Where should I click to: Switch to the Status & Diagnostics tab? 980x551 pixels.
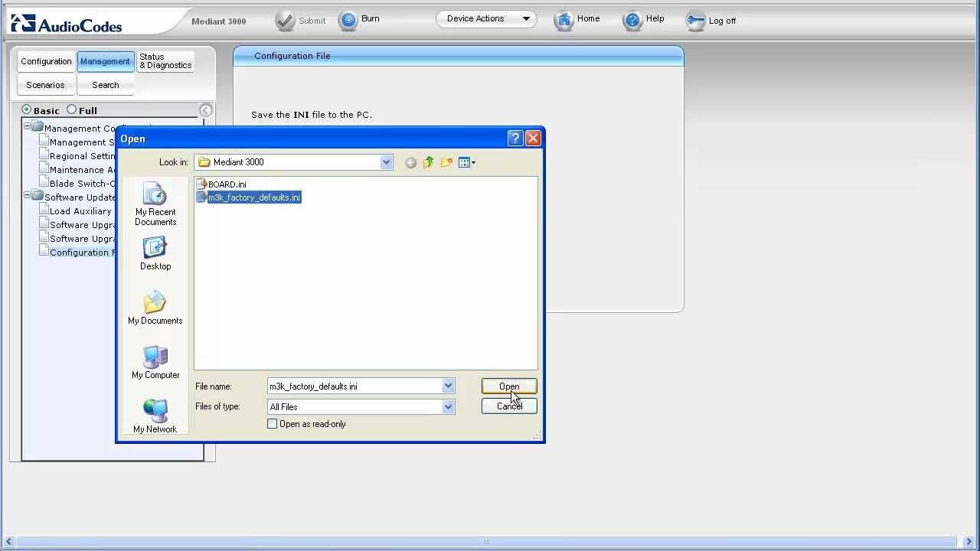165,61
